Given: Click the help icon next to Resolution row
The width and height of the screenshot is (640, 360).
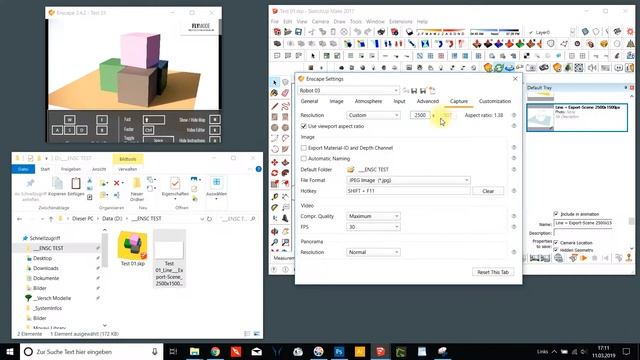Looking at the screenshot, I should pyautogui.click(x=514, y=115).
